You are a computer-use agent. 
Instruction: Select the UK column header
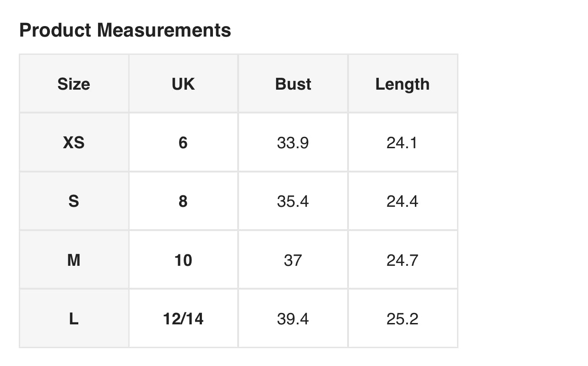click(183, 84)
